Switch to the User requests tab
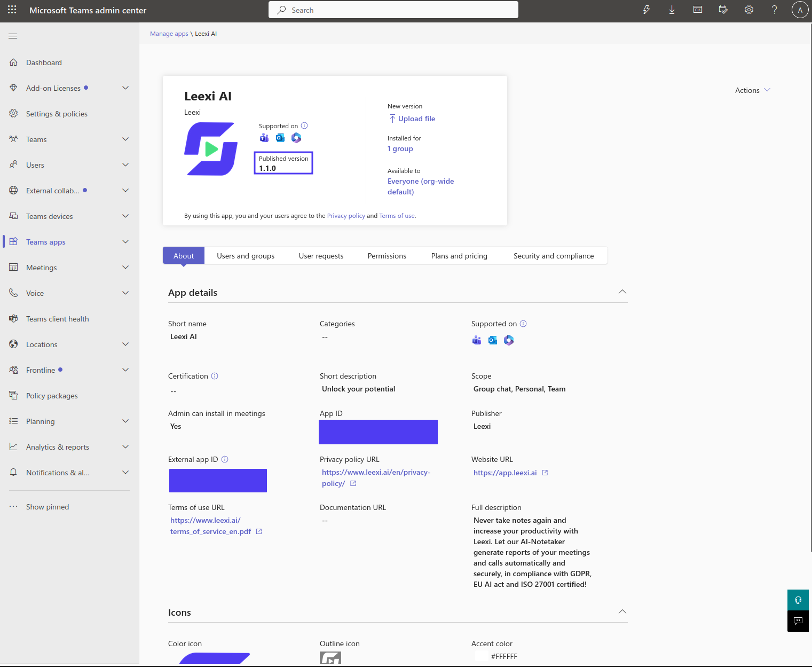 tap(321, 256)
